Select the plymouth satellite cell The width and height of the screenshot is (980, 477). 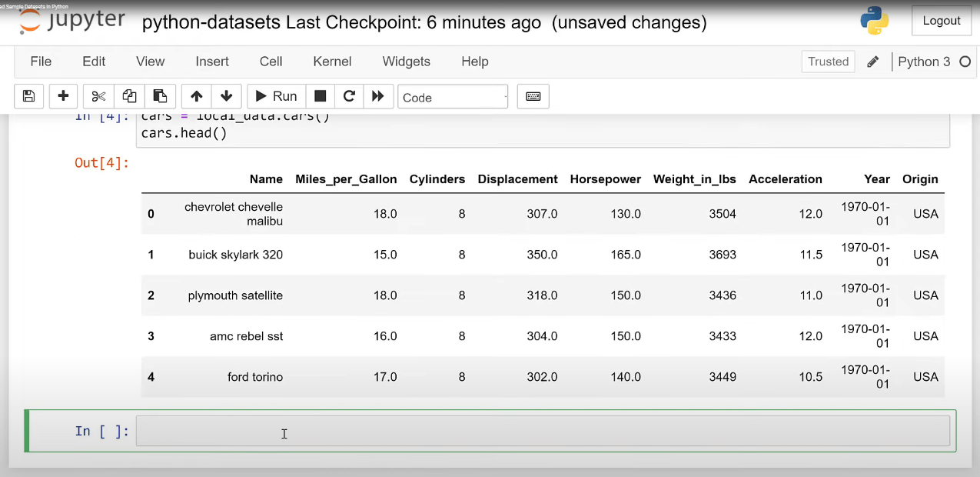click(x=235, y=295)
